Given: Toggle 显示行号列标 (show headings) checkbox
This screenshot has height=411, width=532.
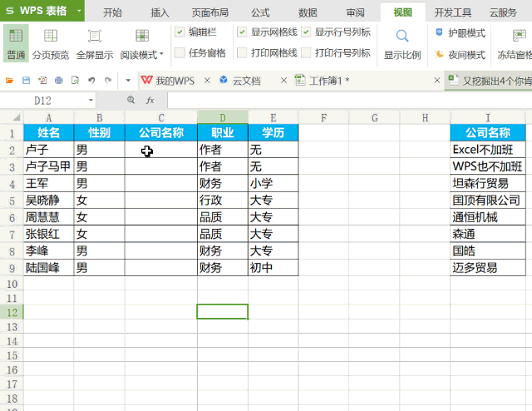Looking at the screenshot, I should click(x=306, y=32).
